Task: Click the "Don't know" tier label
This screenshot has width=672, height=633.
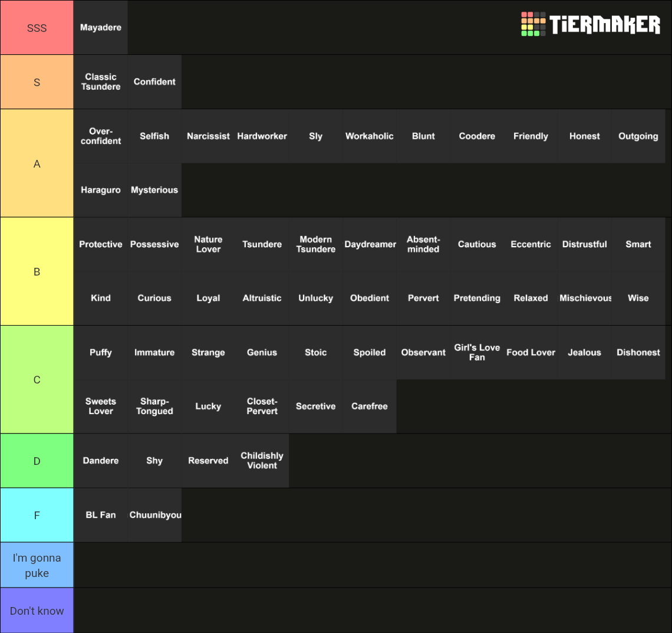Action: [x=37, y=610]
